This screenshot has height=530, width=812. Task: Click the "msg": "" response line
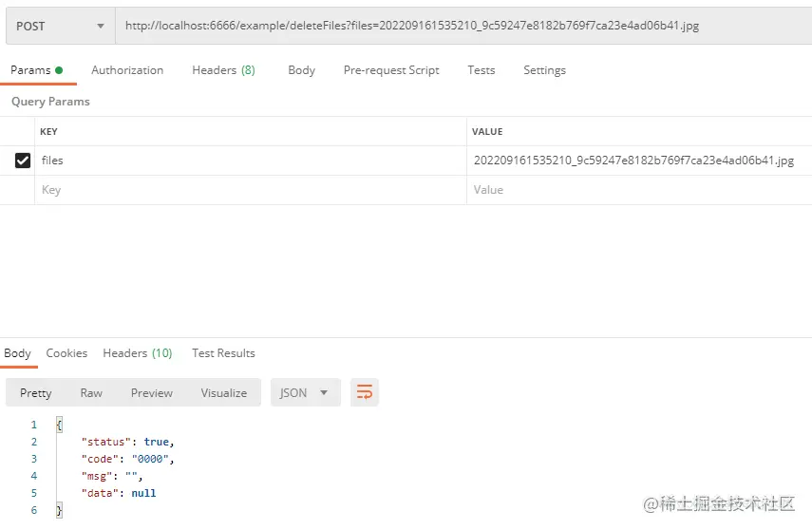111,476
